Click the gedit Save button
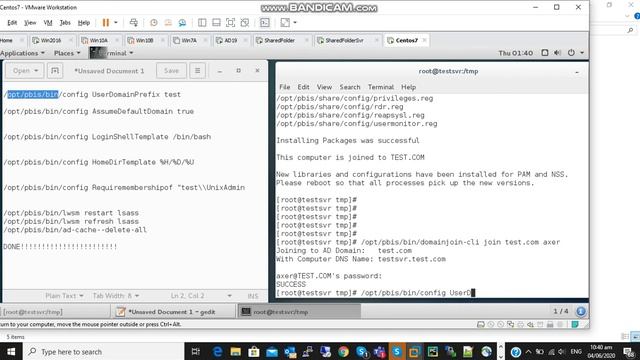Screen dimensions: 640x360 tap(171, 71)
